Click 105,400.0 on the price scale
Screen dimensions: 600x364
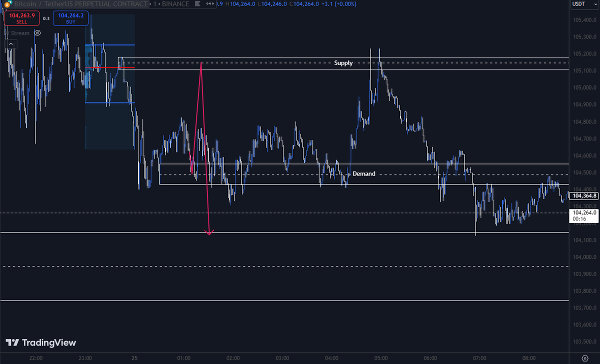(584, 20)
